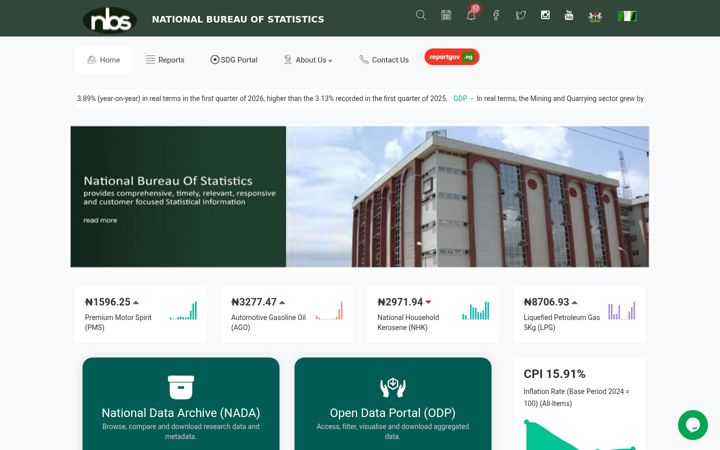Click the Automotive Gasoline Oil bar chart

[x=329, y=311]
